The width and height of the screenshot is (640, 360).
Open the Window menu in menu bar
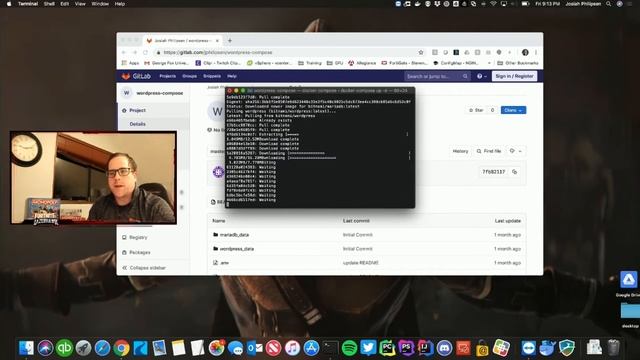tap(100, 4)
